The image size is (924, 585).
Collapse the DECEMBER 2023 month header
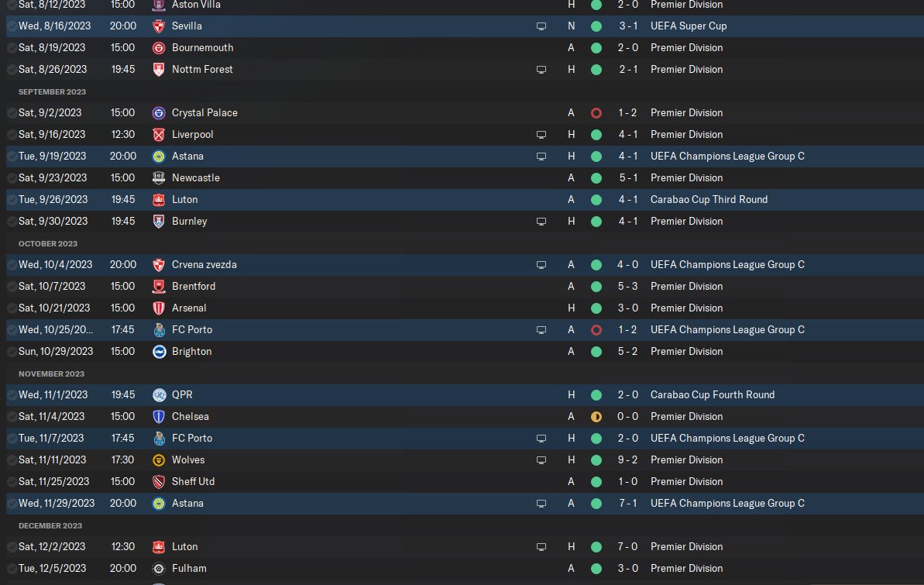(x=50, y=525)
